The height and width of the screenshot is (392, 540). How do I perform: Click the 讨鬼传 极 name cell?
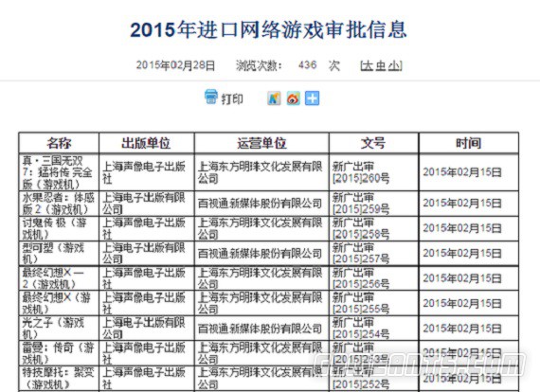[59, 228]
